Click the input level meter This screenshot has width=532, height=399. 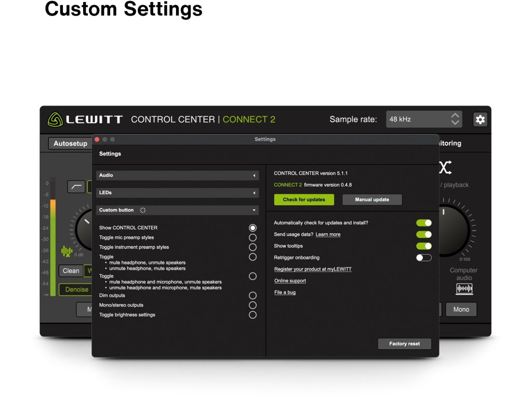53,237
